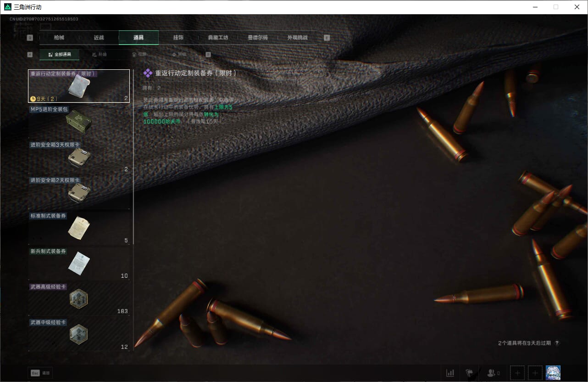Select the 全部道具 filter

[59, 55]
